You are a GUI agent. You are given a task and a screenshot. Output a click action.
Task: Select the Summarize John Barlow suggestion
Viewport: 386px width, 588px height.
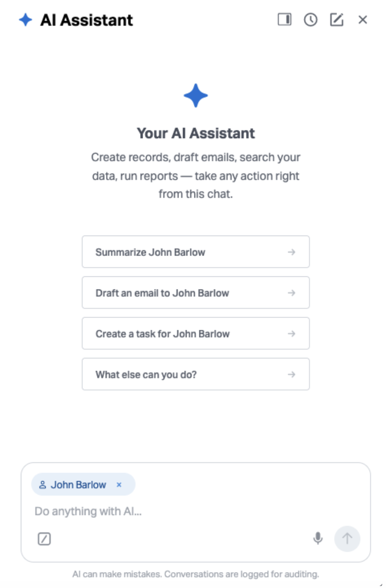click(x=196, y=252)
